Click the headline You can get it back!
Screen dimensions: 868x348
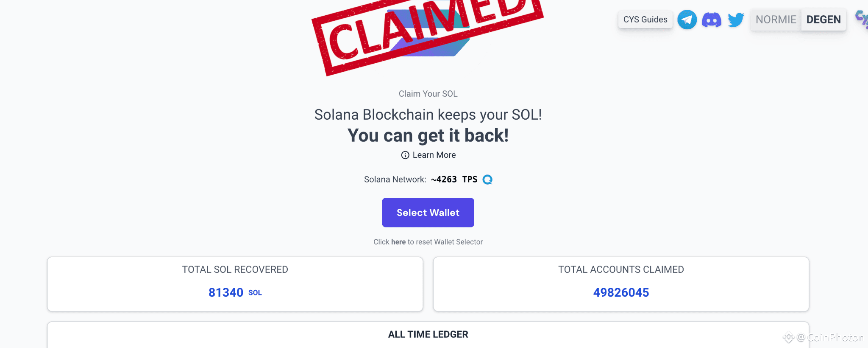coord(428,135)
